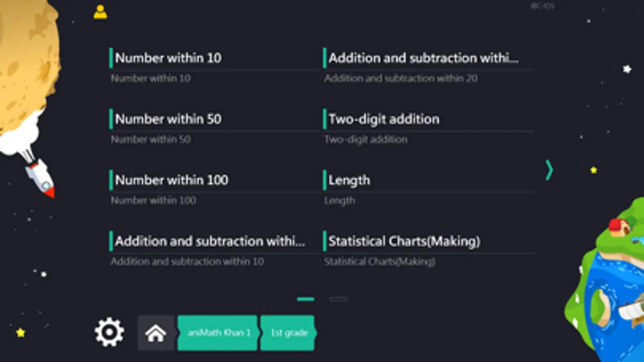Tap the yellow star near the chevron

click(594, 170)
